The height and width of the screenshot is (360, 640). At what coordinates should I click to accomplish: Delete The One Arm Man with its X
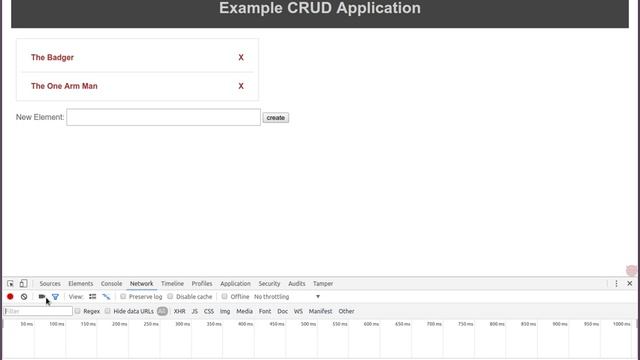tap(241, 86)
